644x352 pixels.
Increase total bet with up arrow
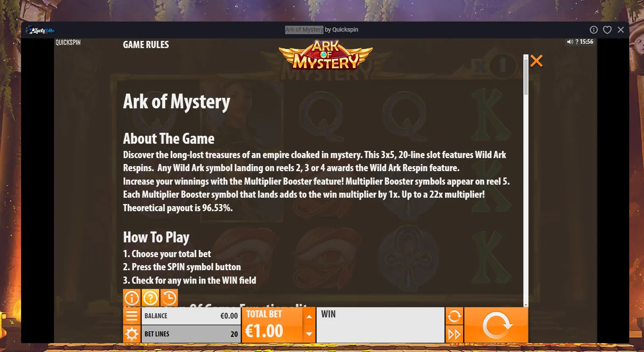point(309,317)
